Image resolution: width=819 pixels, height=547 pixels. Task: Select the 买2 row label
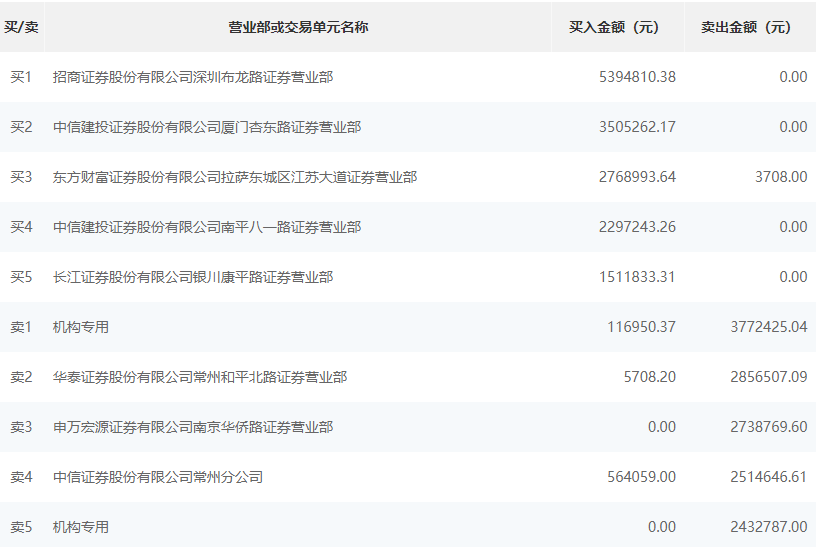coord(21,127)
